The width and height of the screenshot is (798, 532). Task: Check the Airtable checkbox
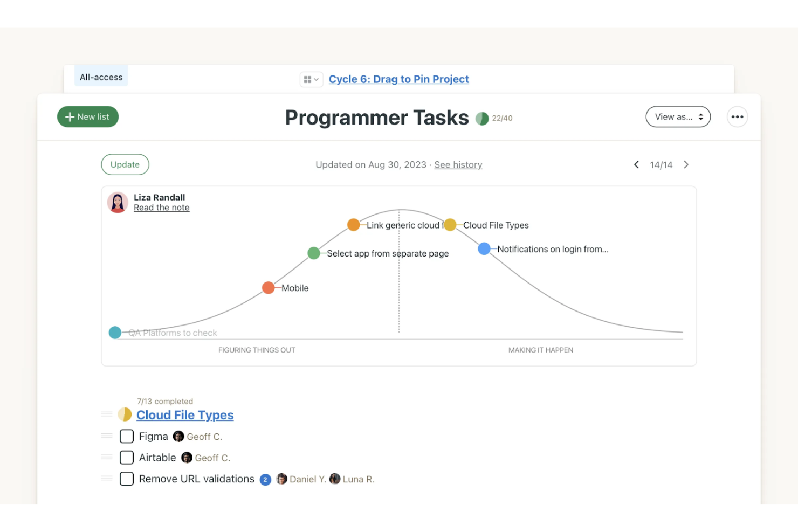coord(126,457)
